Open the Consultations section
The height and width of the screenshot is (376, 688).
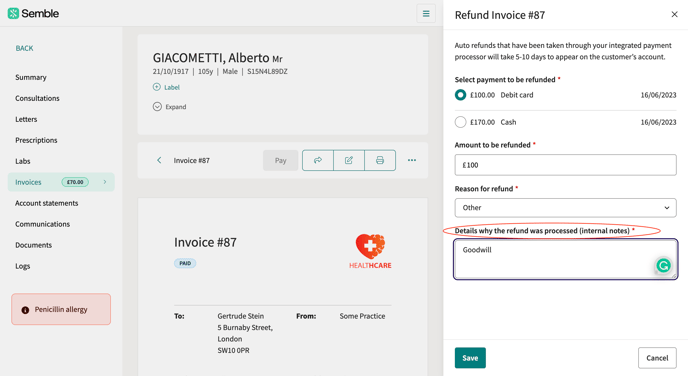tap(37, 98)
